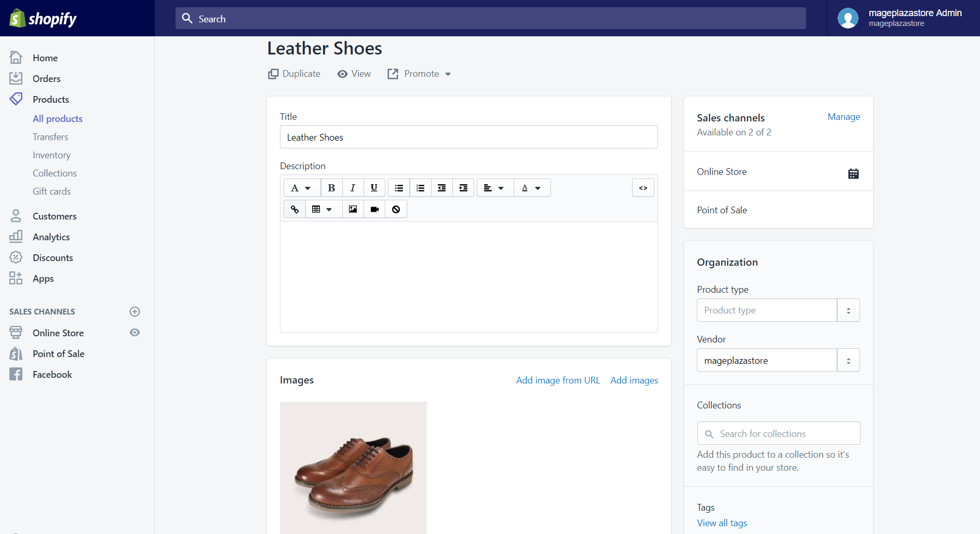Click Add image from URL
The height and width of the screenshot is (534, 980).
point(558,380)
